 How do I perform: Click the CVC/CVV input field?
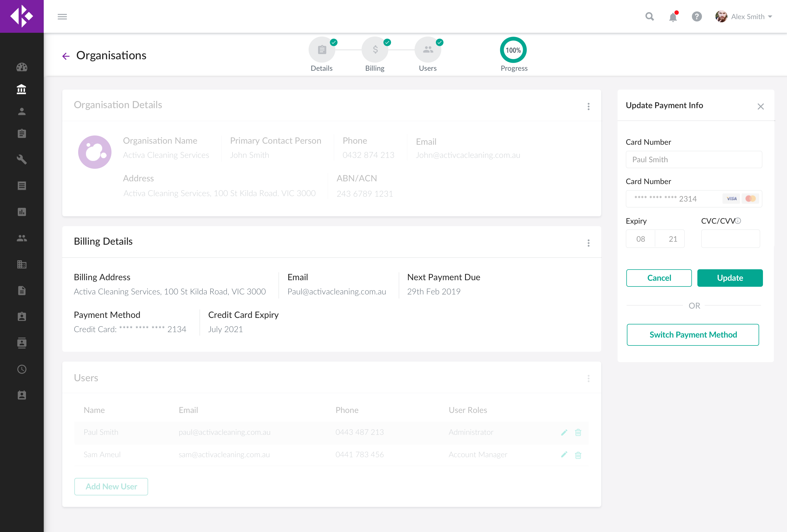point(730,239)
